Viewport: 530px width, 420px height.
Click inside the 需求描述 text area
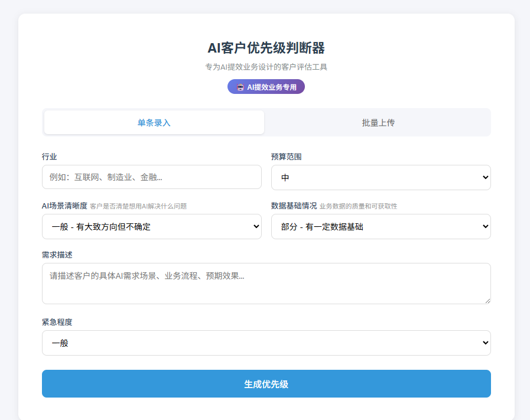click(266, 284)
